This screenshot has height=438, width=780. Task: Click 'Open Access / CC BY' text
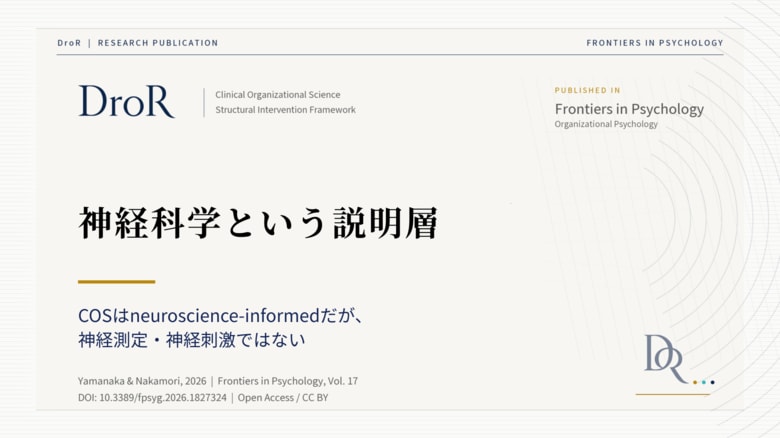click(x=283, y=398)
